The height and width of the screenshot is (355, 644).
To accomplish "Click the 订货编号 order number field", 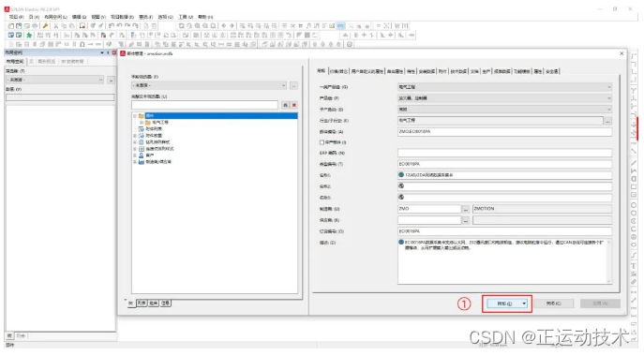I will (x=504, y=231).
